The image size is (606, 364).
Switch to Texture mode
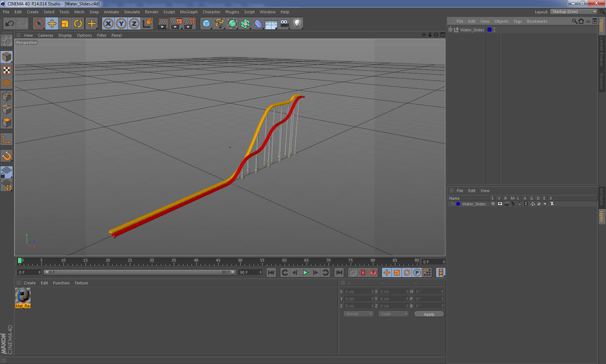[x=6, y=70]
